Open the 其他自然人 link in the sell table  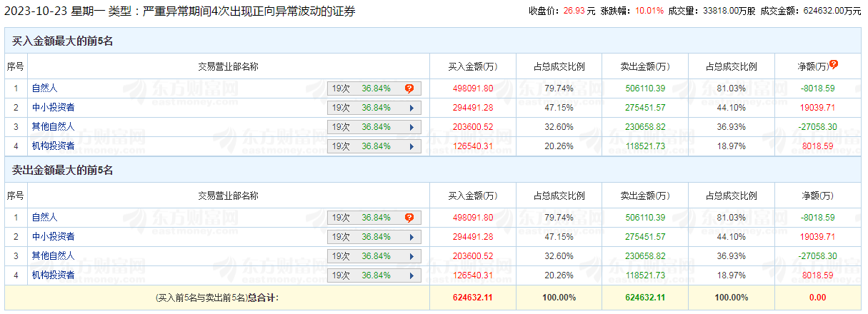[53, 256]
